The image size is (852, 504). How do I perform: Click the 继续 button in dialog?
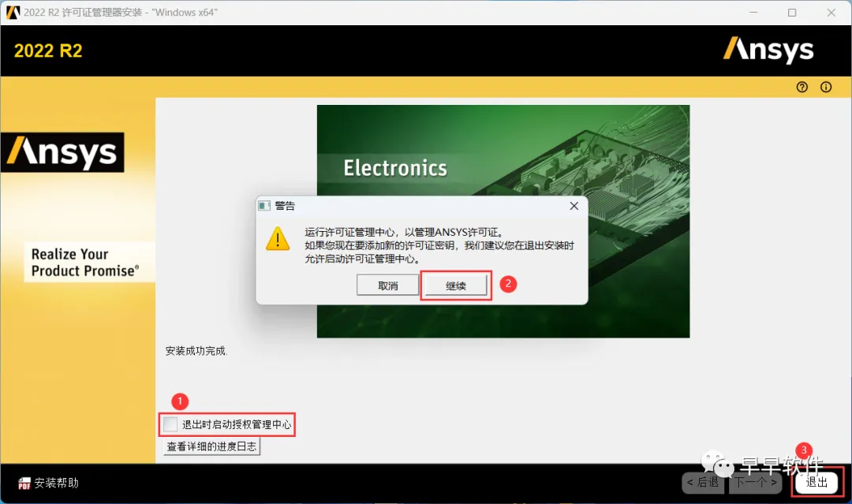456,286
